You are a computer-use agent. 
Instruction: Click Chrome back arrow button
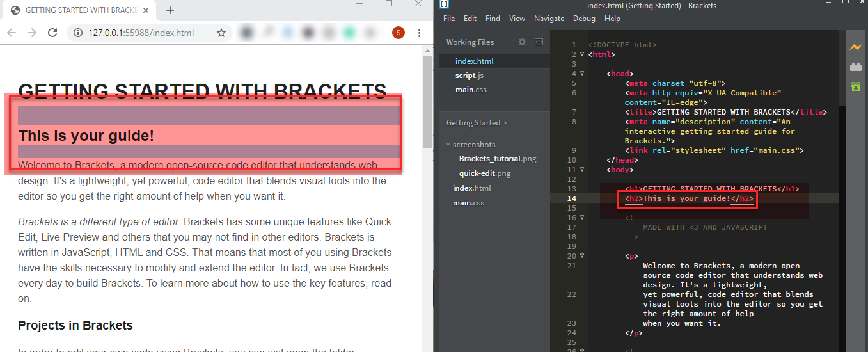coord(11,33)
